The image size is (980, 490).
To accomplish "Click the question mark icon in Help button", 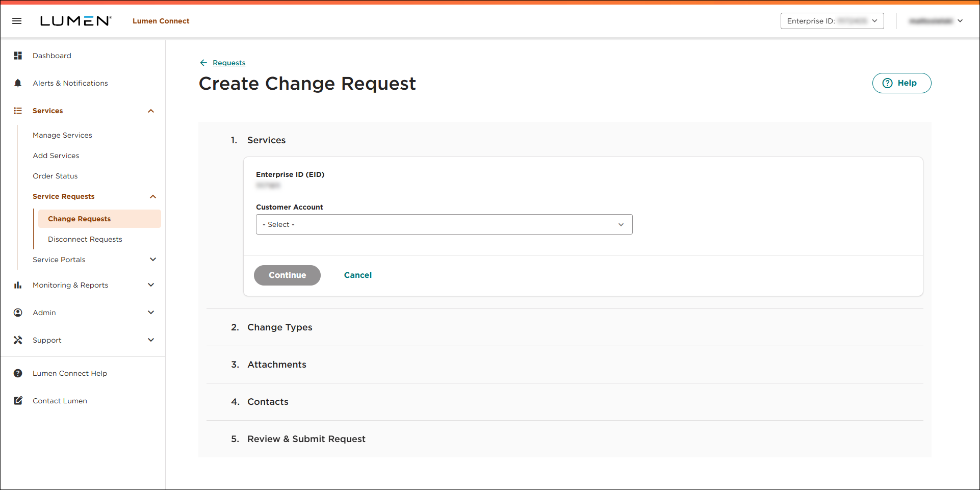I will [888, 83].
